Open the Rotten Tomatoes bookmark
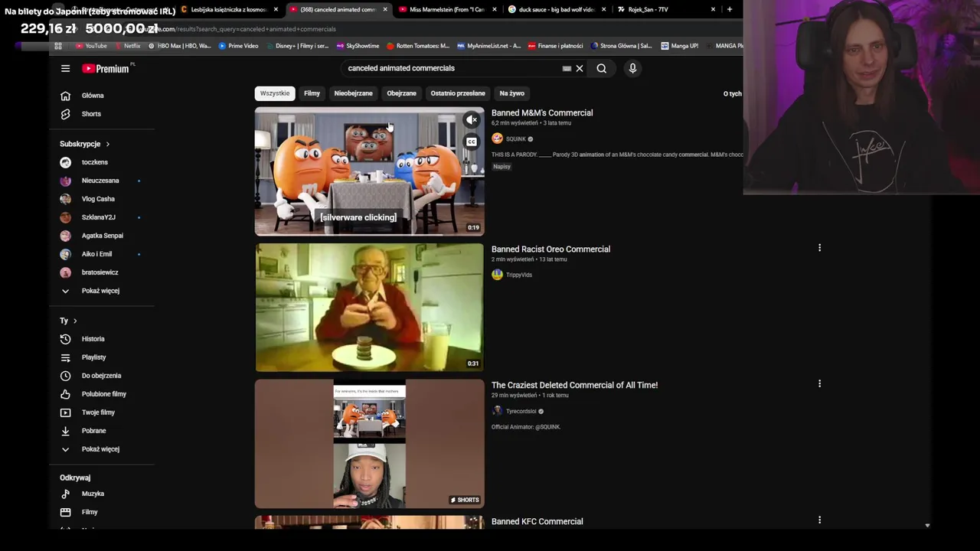 click(418, 46)
